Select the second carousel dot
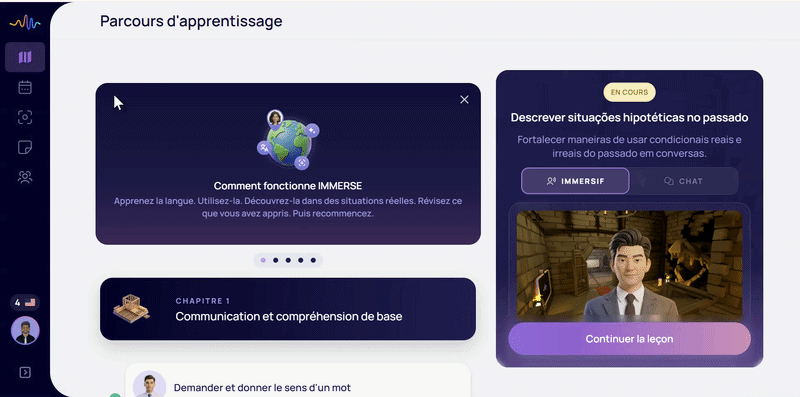This screenshot has height=397, width=800. [x=276, y=260]
